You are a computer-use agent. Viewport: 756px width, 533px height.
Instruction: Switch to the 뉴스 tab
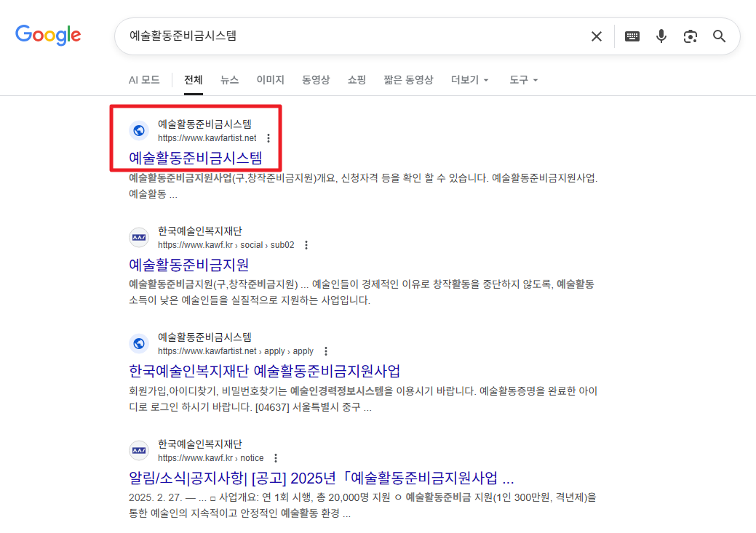(x=229, y=80)
